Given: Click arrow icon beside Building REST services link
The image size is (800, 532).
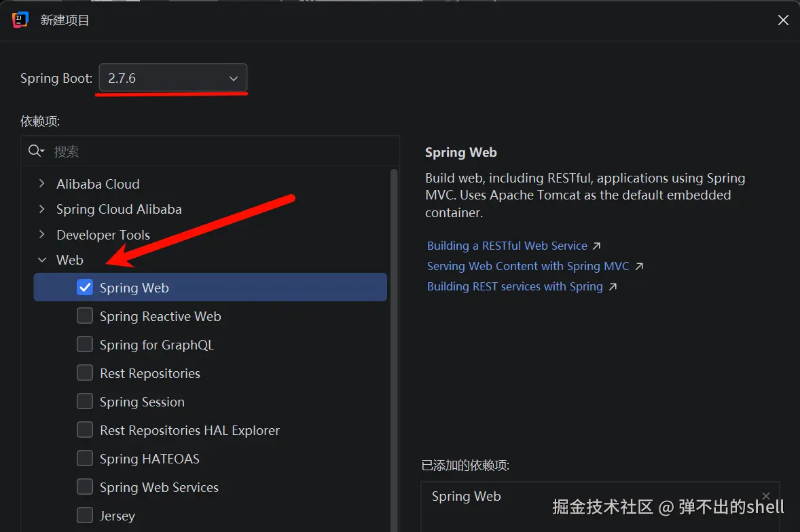Looking at the screenshot, I should coord(613,286).
